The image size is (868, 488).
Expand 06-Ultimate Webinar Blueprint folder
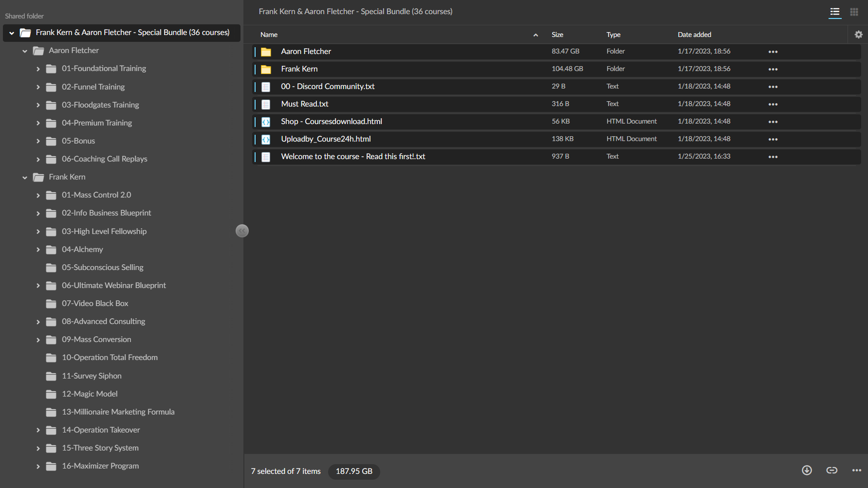tap(38, 286)
